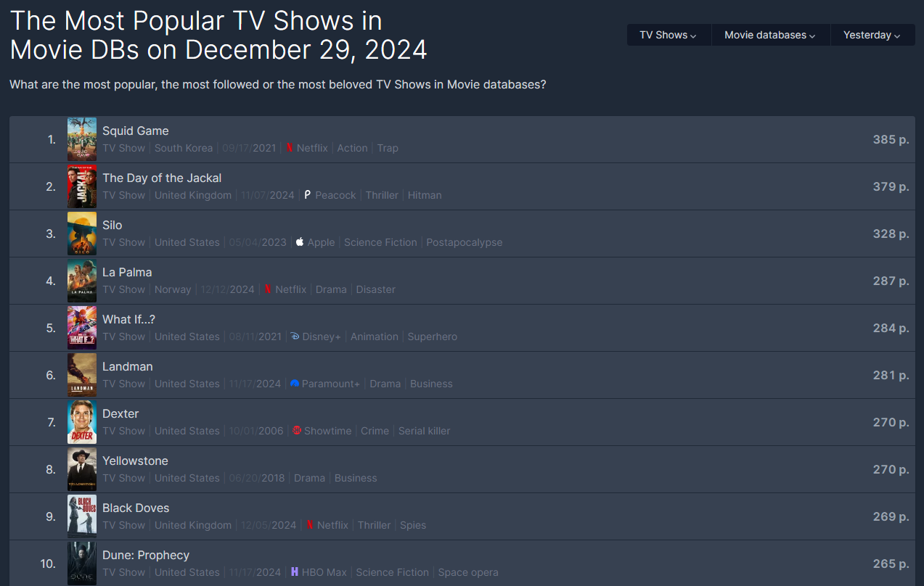Click the Paramount+ icon in Landman row

tap(294, 384)
